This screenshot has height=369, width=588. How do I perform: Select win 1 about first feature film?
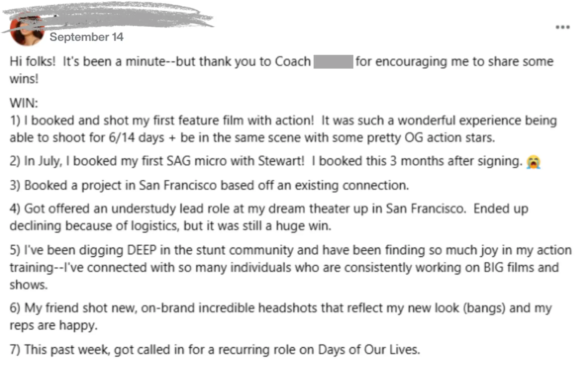[283, 129]
